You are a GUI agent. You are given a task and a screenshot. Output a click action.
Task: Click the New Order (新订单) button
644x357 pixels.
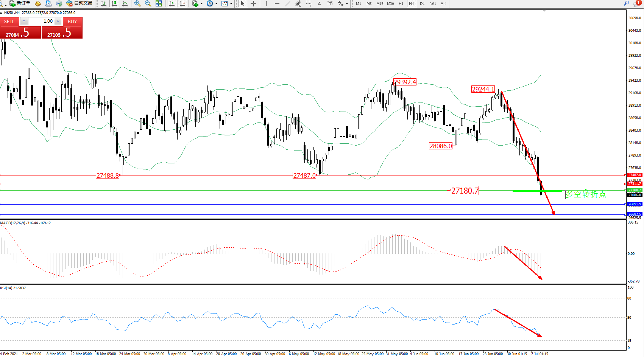[x=20, y=3]
